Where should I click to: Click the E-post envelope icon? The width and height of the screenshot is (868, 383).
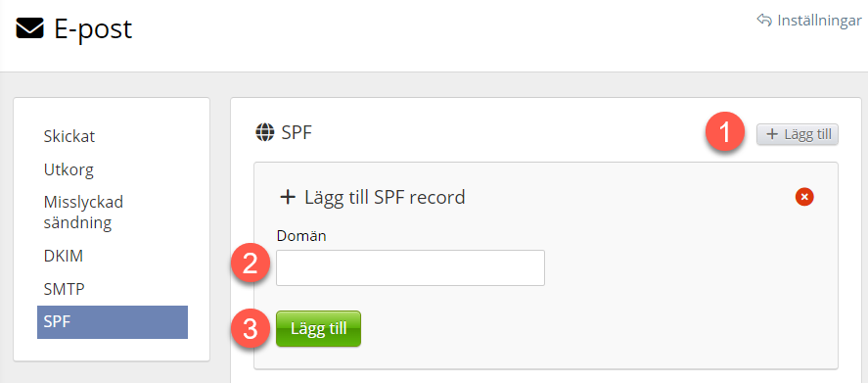pyautogui.click(x=29, y=28)
